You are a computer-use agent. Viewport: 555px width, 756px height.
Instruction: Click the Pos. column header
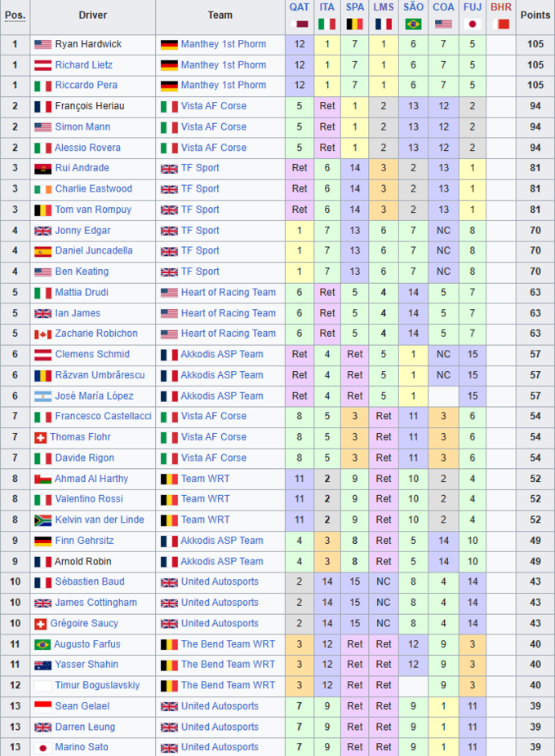coord(15,15)
